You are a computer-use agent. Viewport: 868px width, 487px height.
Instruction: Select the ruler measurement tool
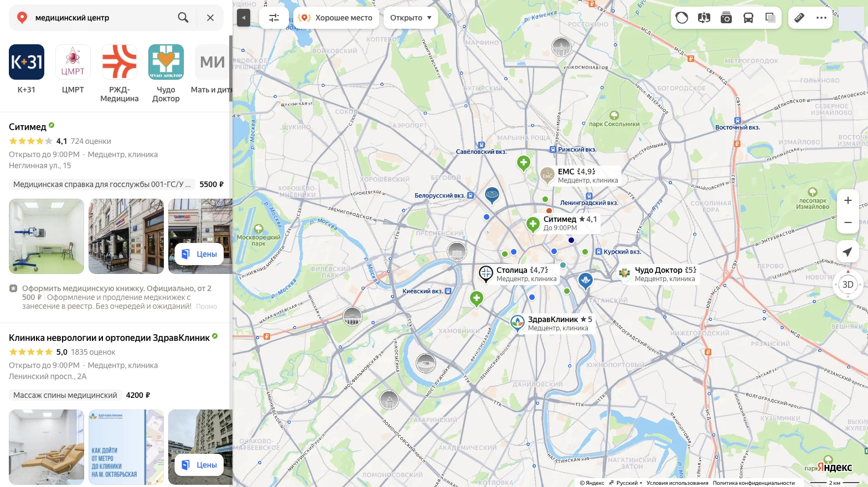(x=799, y=18)
